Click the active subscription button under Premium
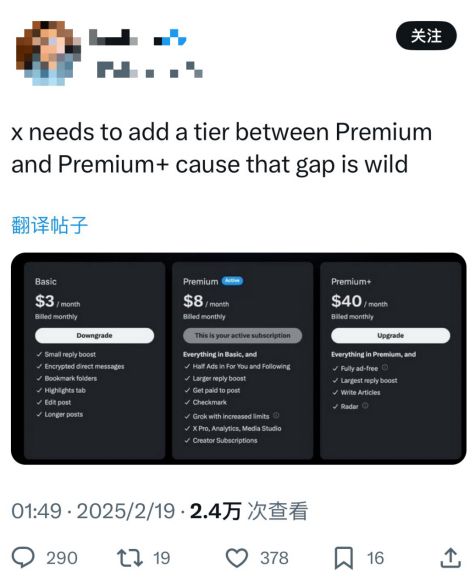 click(242, 335)
